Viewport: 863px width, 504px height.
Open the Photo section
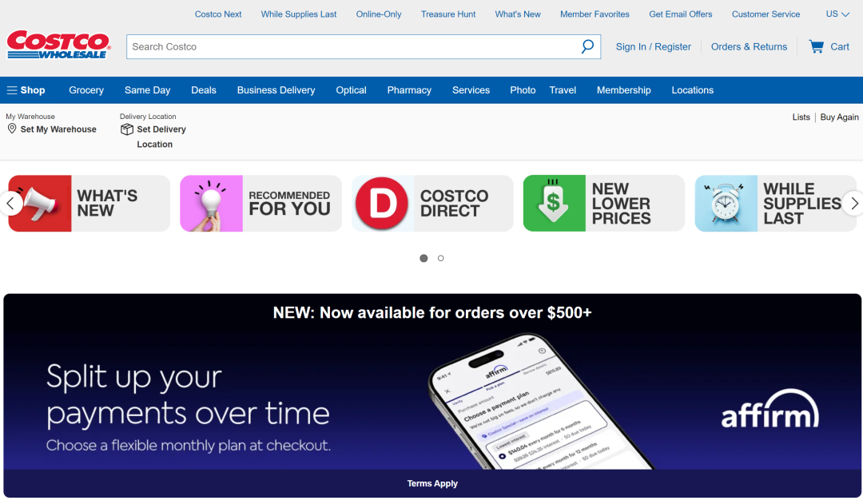[523, 90]
